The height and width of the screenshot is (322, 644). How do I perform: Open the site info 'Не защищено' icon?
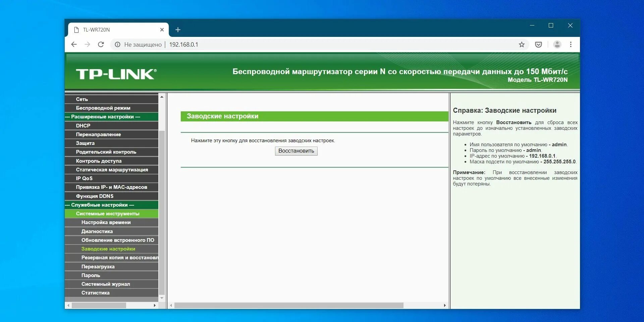[117, 45]
